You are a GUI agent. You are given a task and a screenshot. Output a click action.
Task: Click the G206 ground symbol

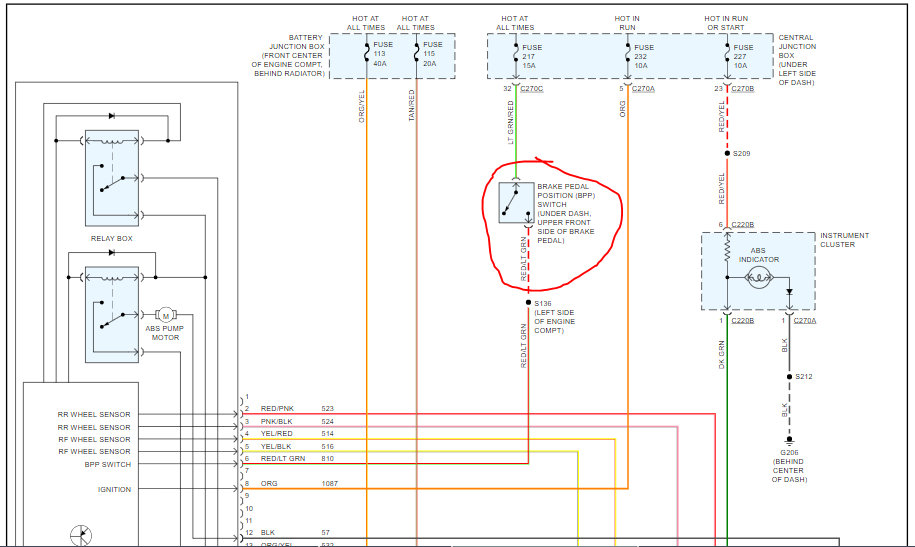tap(790, 441)
